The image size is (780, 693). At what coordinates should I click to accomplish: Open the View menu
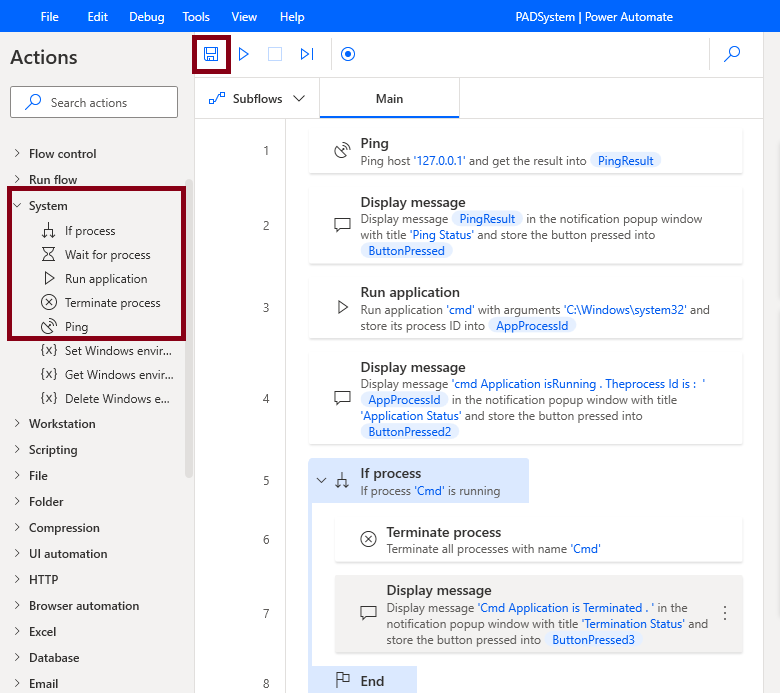click(244, 16)
